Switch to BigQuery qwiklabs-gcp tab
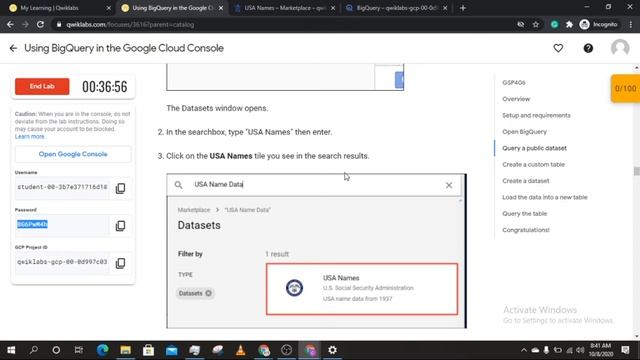 click(396, 8)
